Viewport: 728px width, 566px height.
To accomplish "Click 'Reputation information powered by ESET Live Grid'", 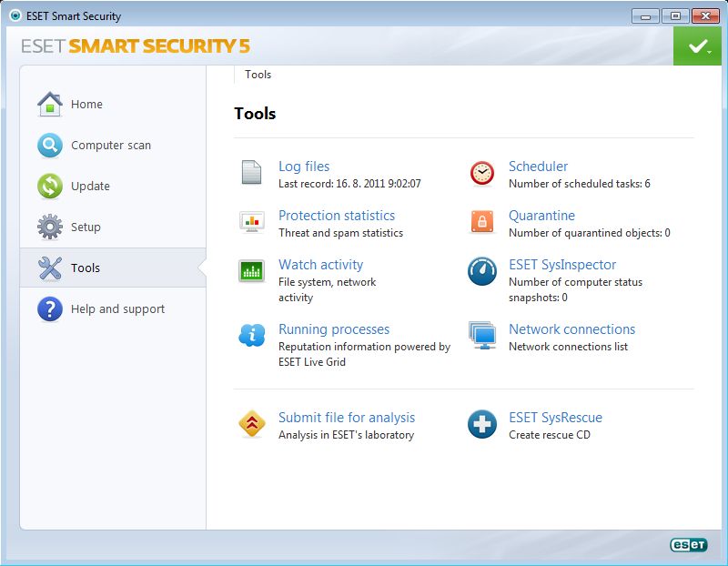I will point(365,354).
